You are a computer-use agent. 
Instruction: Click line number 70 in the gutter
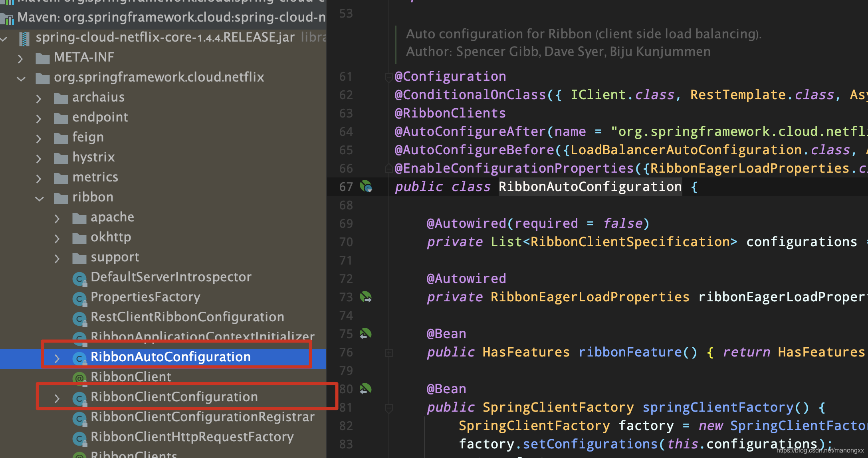coord(346,242)
